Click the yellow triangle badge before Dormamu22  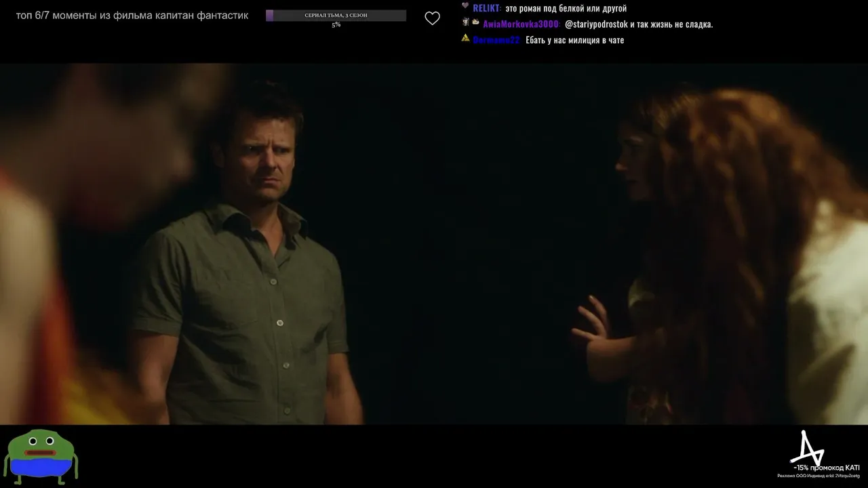[466, 38]
